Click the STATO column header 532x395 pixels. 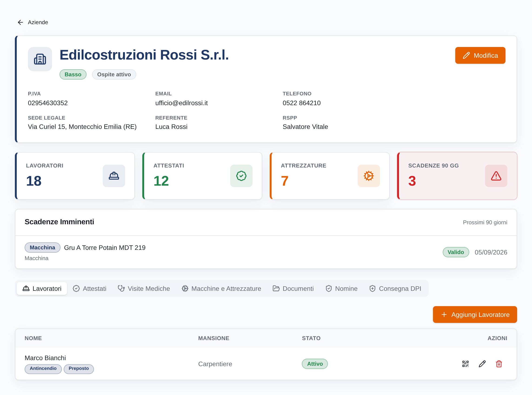[311, 338]
